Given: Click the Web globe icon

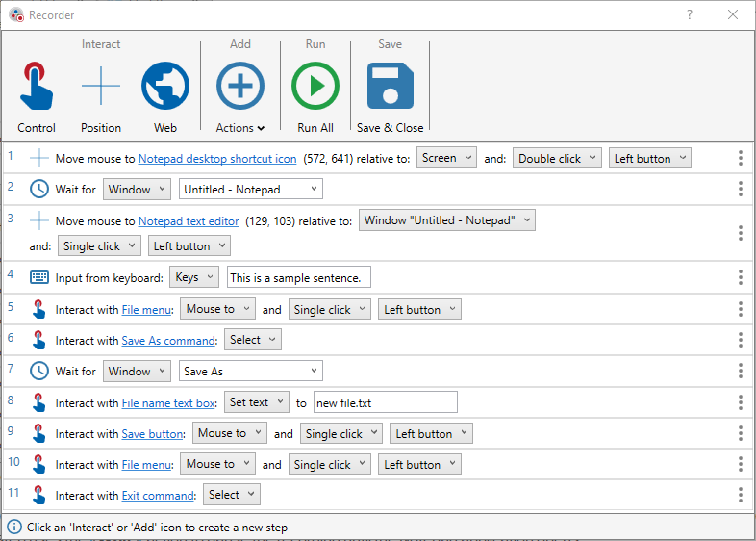Looking at the screenshot, I should tap(165, 87).
